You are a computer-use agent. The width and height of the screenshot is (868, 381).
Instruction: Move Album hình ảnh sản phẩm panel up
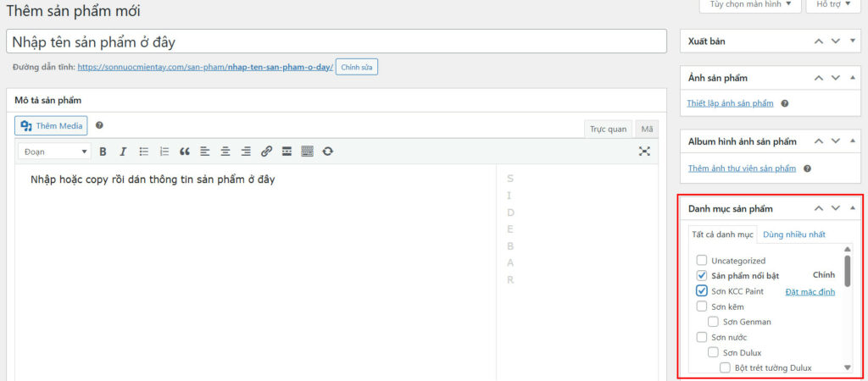(x=819, y=141)
